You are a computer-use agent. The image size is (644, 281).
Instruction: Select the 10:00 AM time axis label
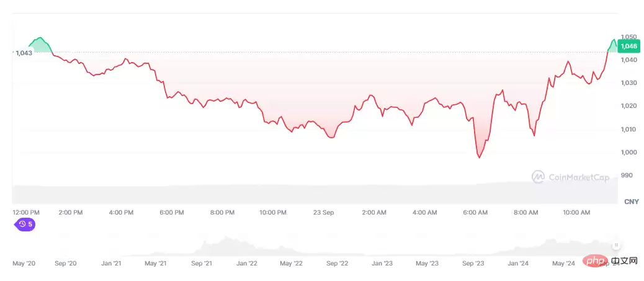click(576, 212)
